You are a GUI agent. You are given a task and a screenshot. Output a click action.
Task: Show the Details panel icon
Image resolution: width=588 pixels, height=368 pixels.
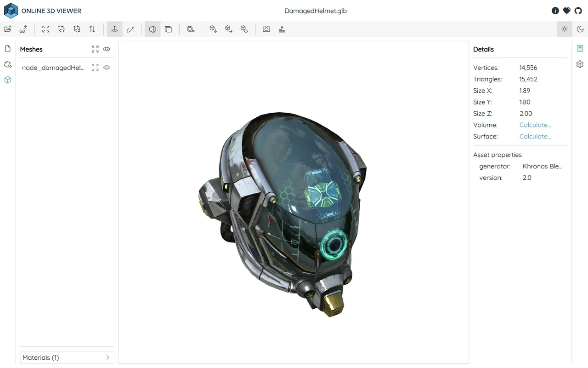click(580, 49)
